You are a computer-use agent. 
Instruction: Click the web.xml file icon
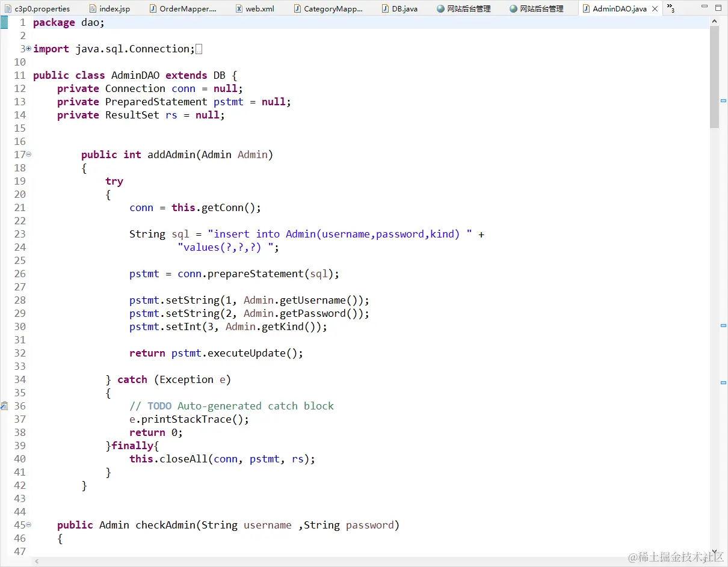(239, 8)
